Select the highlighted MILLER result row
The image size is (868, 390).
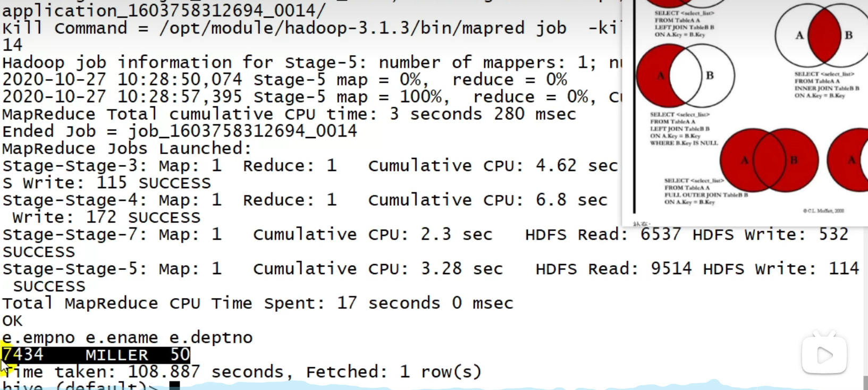[96, 354]
